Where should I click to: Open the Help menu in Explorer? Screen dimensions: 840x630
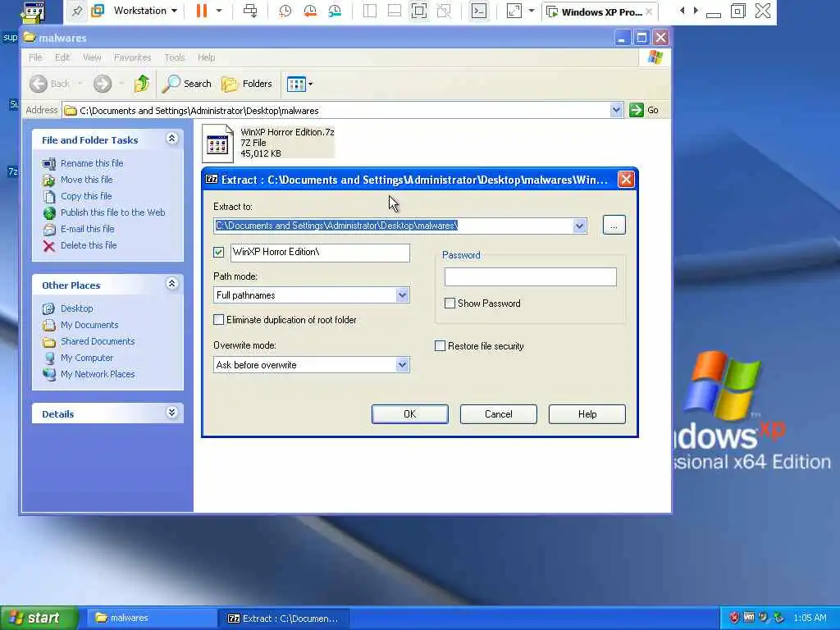pyautogui.click(x=206, y=57)
